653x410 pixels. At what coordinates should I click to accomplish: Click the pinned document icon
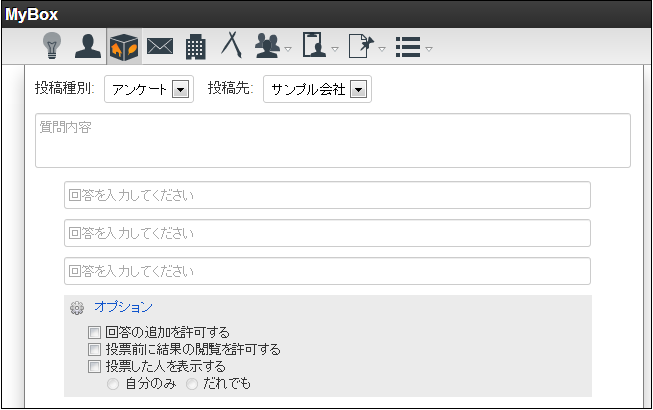pos(361,46)
